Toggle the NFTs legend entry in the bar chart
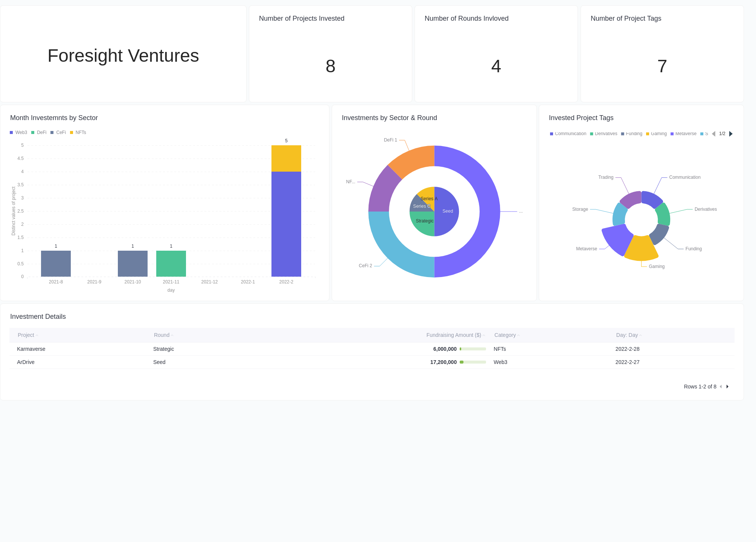 click(x=78, y=132)
